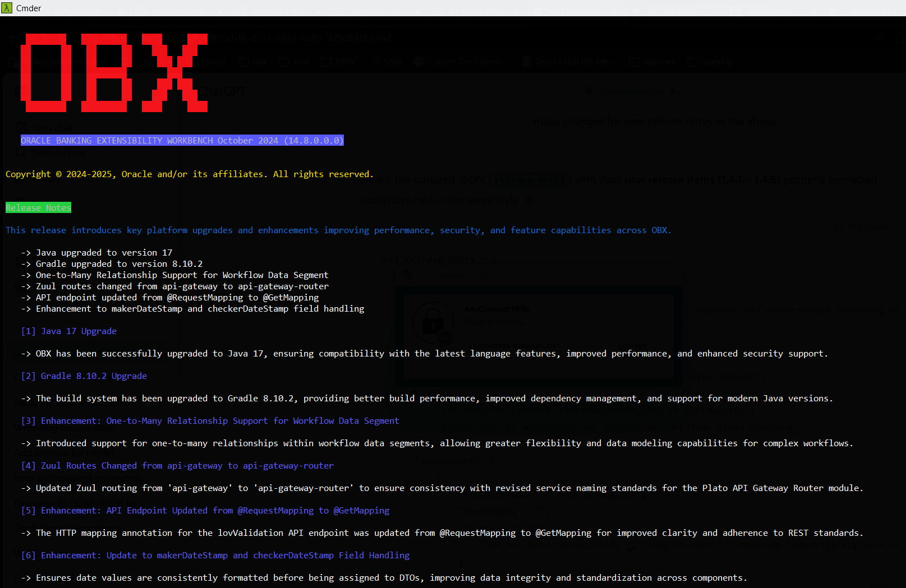Click the bullet "Gradle upgraded to version 8.10.2"
Image resolution: width=906 pixels, height=588 pixels.
pos(112,264)
